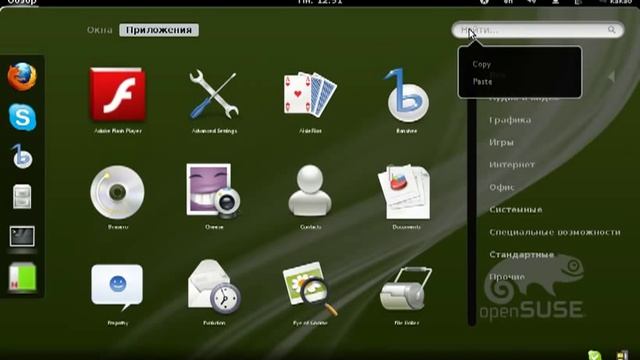This screenshot has width=640, height=360.
Task: Open the file cabinet icon in dock
Action: click(x=22, y=197)
